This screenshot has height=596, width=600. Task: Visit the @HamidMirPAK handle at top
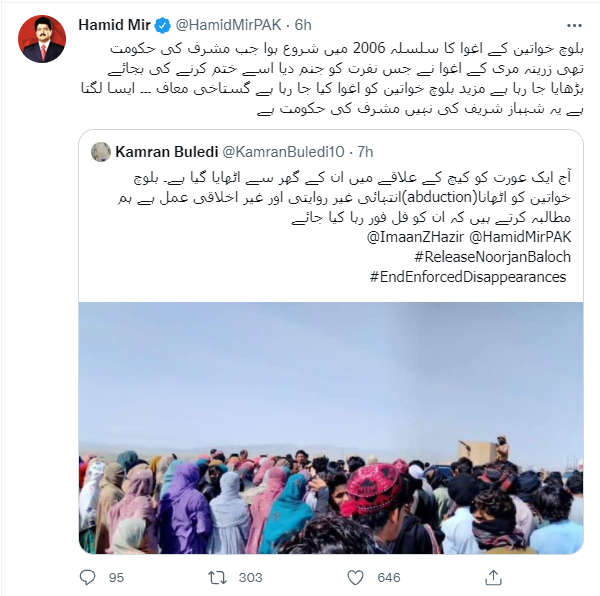tap(228, 25)
